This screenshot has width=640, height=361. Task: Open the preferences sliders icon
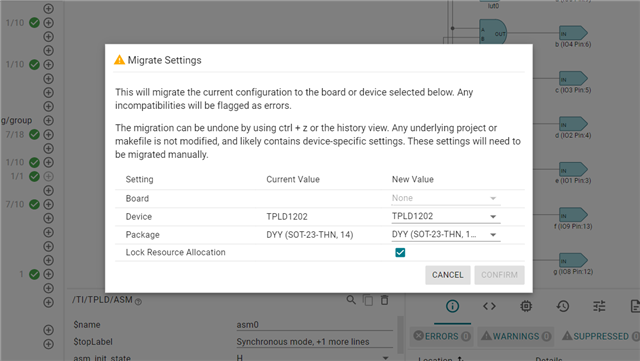[599, 306]
